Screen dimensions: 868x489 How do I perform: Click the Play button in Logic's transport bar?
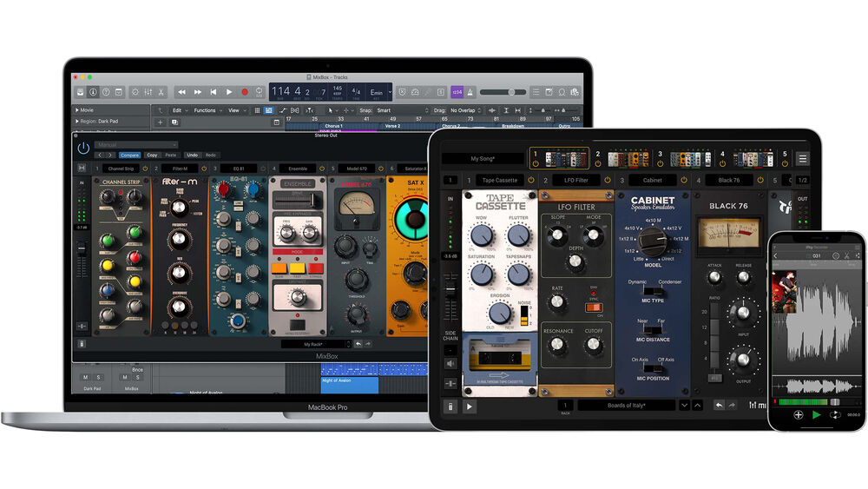(229, 92)
